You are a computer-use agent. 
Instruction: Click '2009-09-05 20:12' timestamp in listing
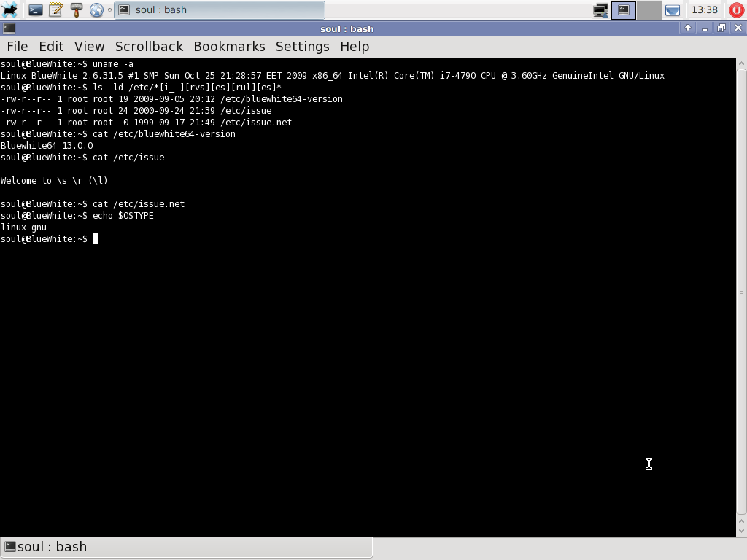174,99
